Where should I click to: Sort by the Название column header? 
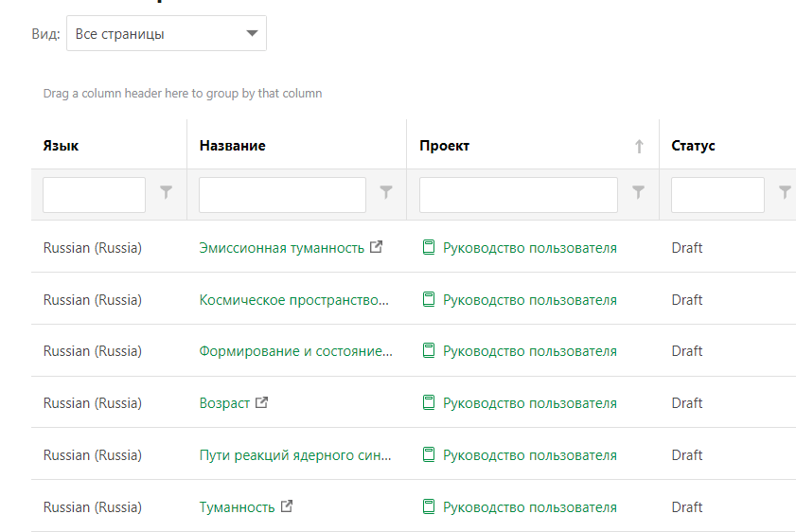click(232, 146)
